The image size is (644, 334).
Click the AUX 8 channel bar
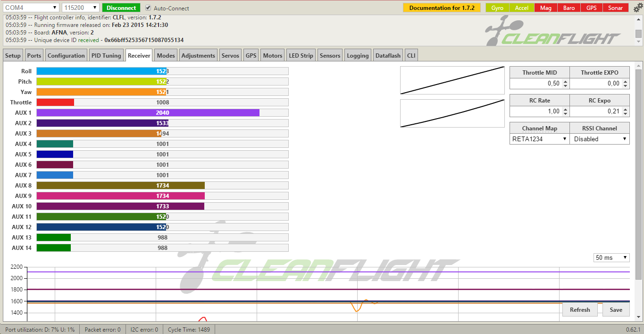coord(162,186)
